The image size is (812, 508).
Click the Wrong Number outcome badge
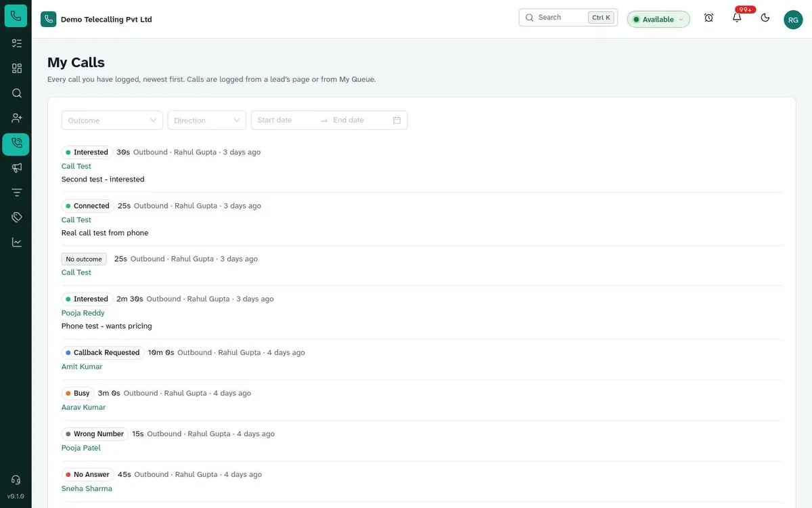[x=95, y=434]
